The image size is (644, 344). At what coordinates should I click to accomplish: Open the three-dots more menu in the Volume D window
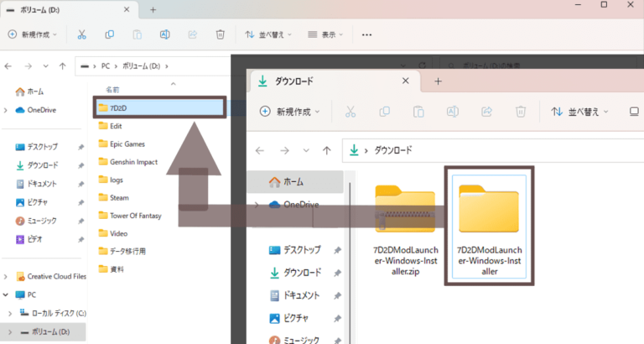[x=366, y=35]
